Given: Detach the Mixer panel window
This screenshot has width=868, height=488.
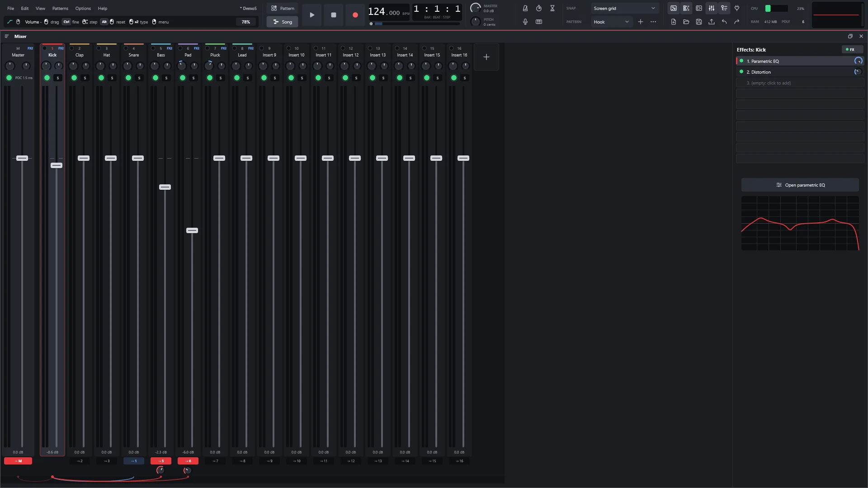Looking at the screenshot, I should coord(850,36).
